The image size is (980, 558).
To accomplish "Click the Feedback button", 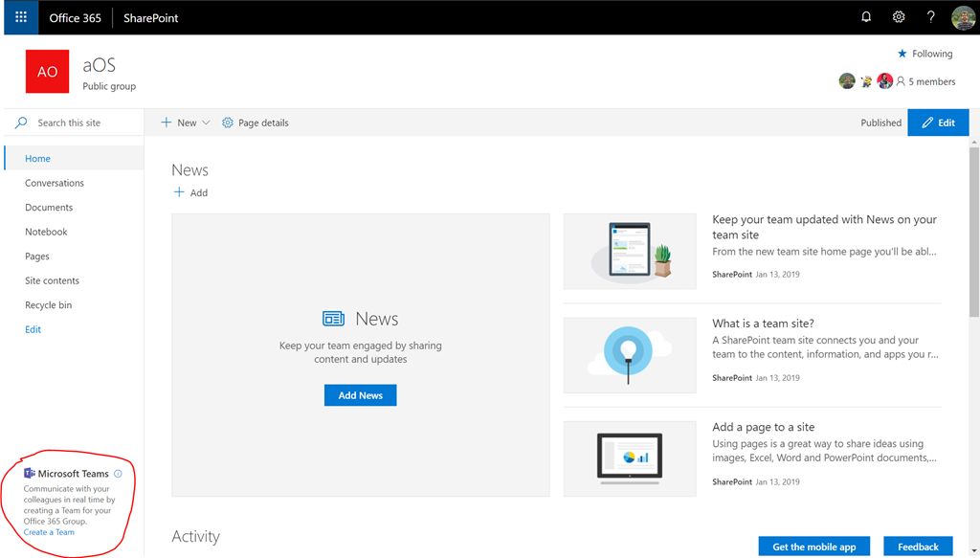I will (x=918, y=547).
